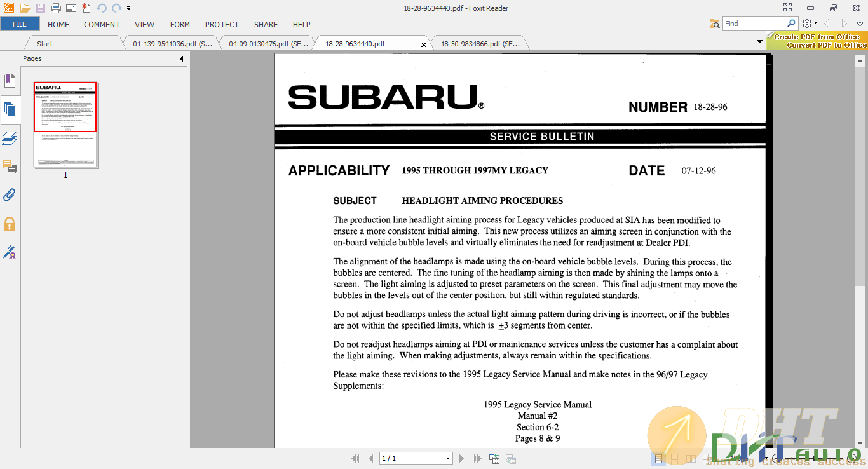Open the Digital Signatures panel icon
The width and height of the screenshot is (868, 469).
9,252
